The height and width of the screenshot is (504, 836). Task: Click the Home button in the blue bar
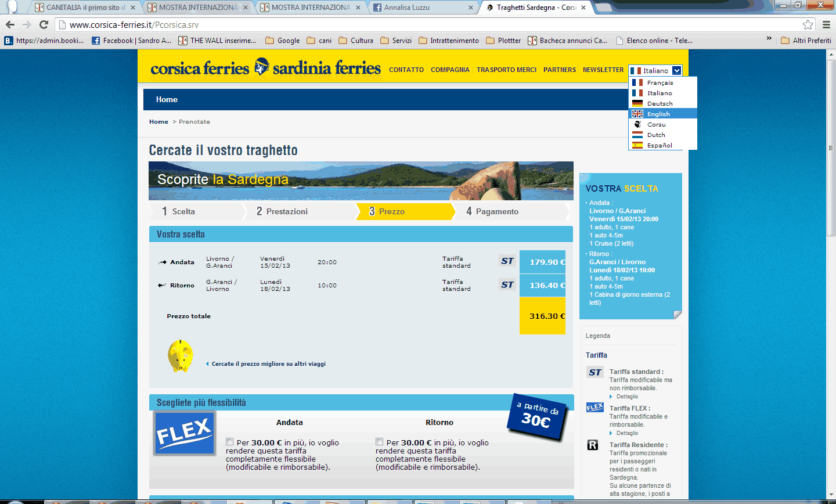coord(167,99)
